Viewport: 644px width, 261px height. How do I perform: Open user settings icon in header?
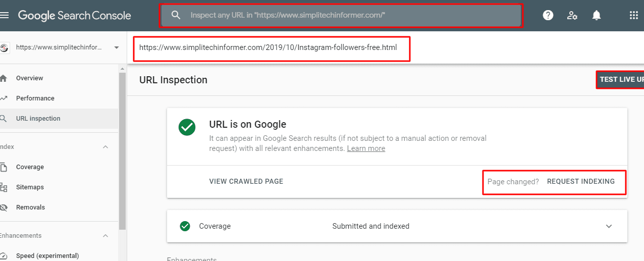click(572, 15)
